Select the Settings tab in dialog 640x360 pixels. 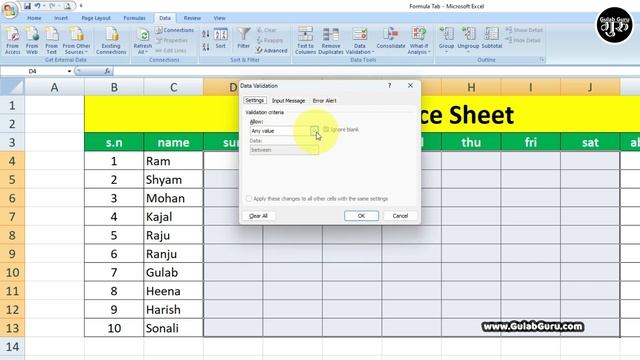click(255, 100)
